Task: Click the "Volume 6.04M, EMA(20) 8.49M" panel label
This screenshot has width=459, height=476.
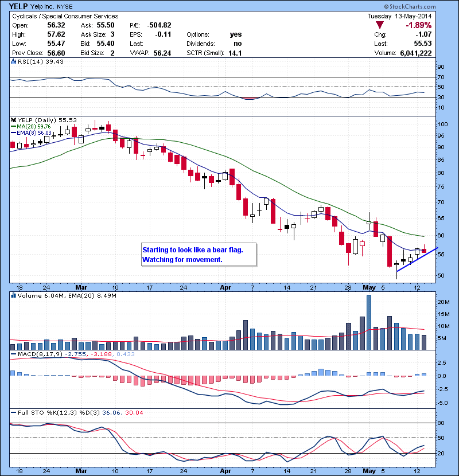Action: point(67,295)
